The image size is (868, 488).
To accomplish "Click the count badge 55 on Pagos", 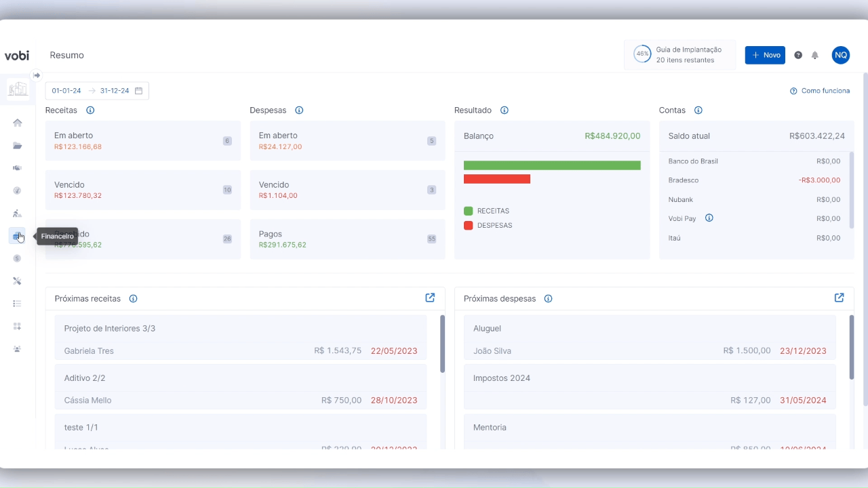I will click(431, 239).
